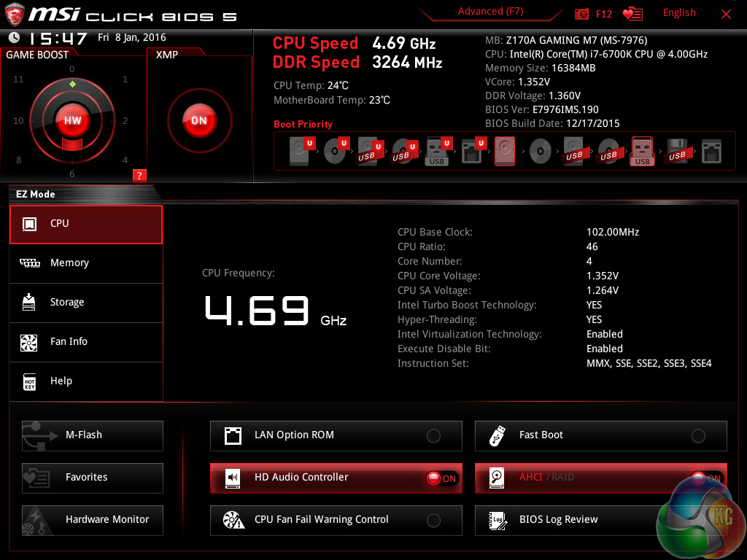Select the highlighted pink USB key boot device
The image size is (747, 560).
point(642,151)
